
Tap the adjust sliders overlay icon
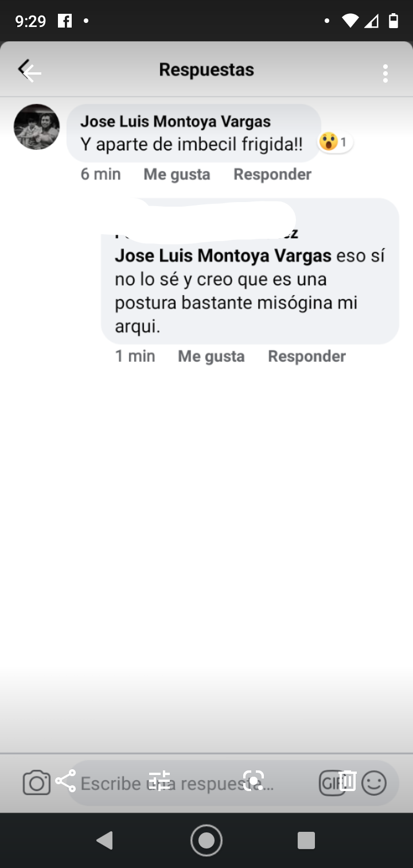click(x=159, y=781)
